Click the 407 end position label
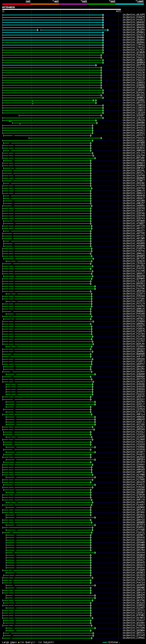The width and height of the screenshot is (146, 644). point(118,11)
